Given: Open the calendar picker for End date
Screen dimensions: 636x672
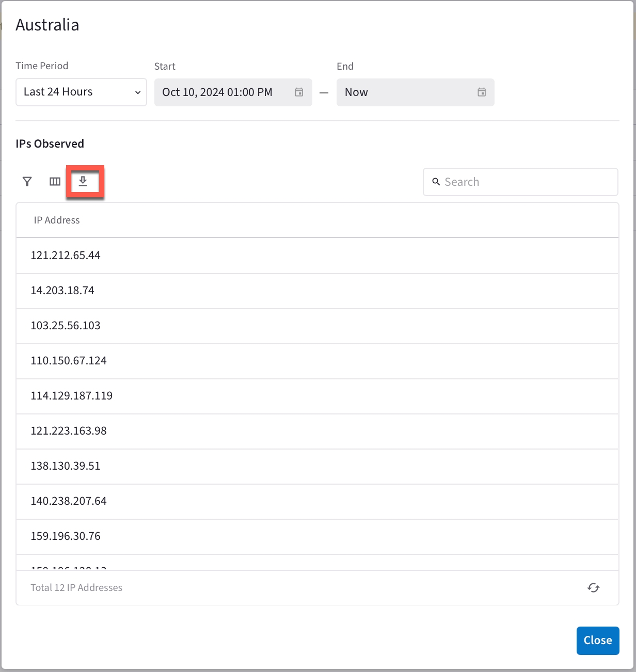Looking at the screenshot, I should pos(481,92).
